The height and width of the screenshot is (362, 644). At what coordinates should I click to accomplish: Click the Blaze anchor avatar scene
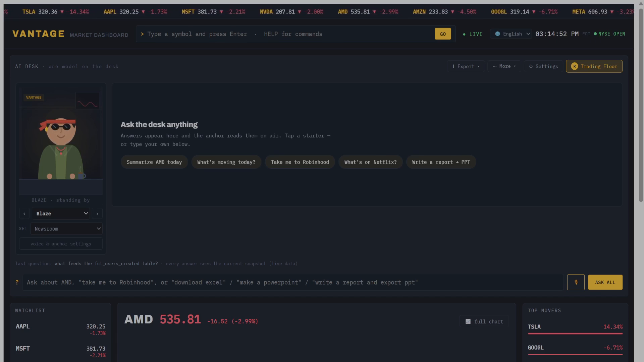(61, 141)
